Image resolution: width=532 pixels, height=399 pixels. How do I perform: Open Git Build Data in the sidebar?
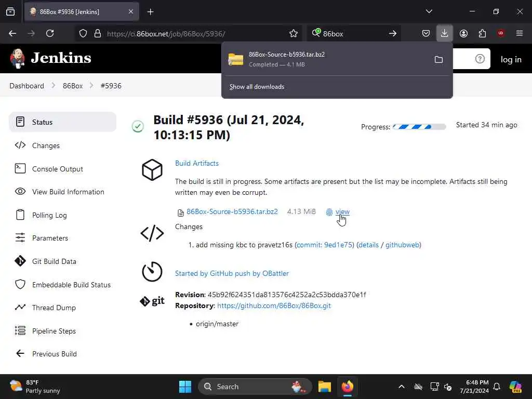(63, 262)
